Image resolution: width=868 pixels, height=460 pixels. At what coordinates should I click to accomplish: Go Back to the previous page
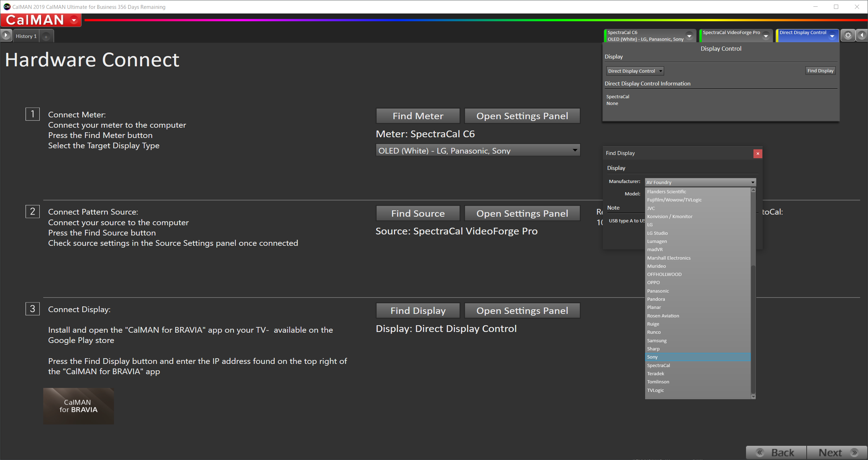(777, 453)
